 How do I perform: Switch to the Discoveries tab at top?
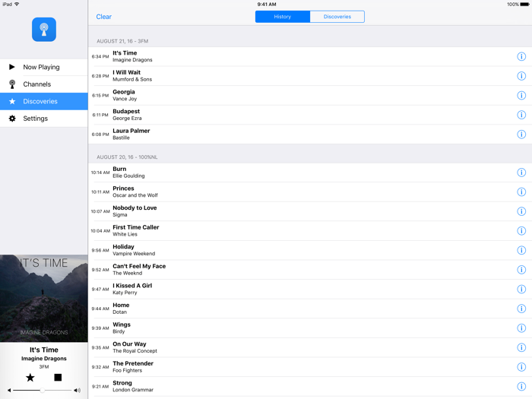click(x=337, y=17)
